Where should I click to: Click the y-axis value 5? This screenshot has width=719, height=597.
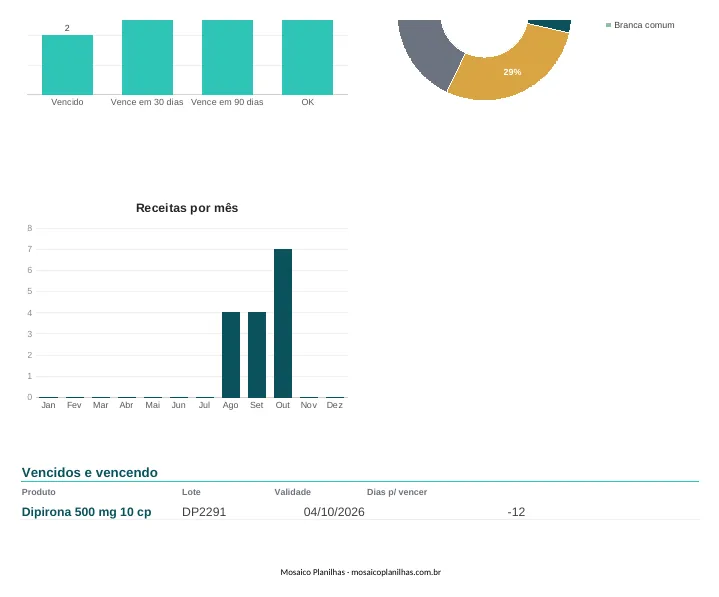(x=30, y=291)
